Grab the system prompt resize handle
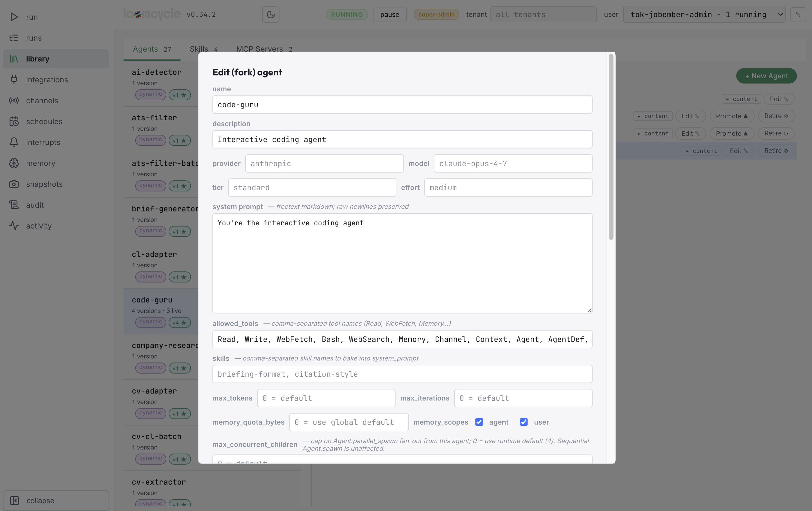This screenshot has height=511, width=812. click(x=589, y=310)
